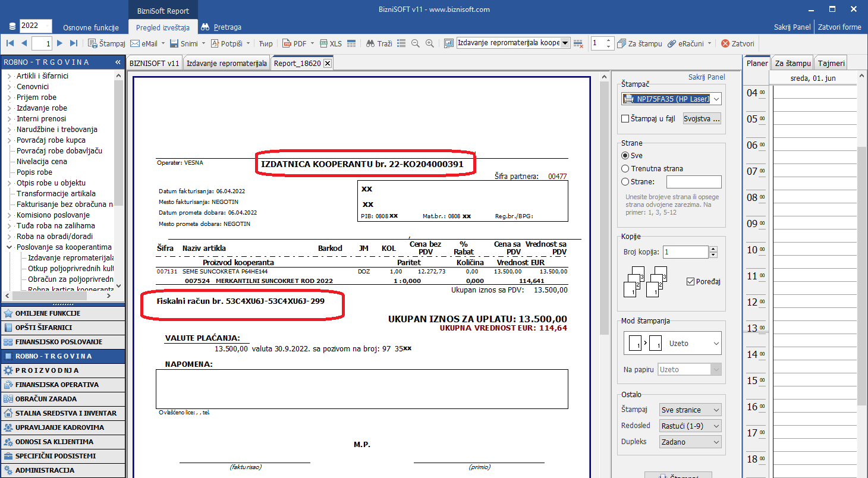This screenshot has width=868, height=478.
Task: Expand the Artikli i šifarnici tree node
Action: [10, 76]
